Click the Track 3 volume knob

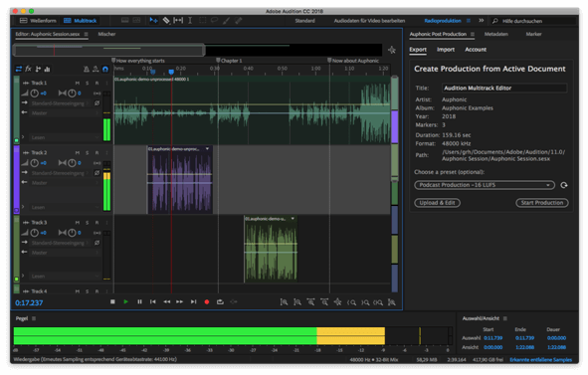tap(34, 233)
